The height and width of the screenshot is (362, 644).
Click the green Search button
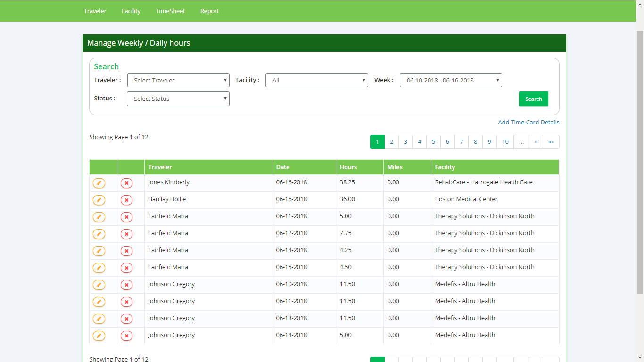533,99
